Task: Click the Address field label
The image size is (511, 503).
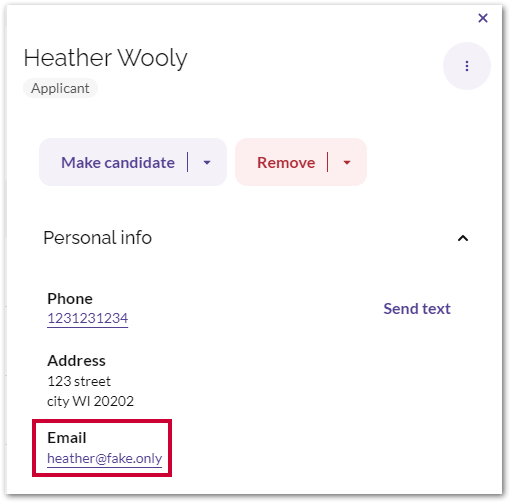Action: (76, 360)
